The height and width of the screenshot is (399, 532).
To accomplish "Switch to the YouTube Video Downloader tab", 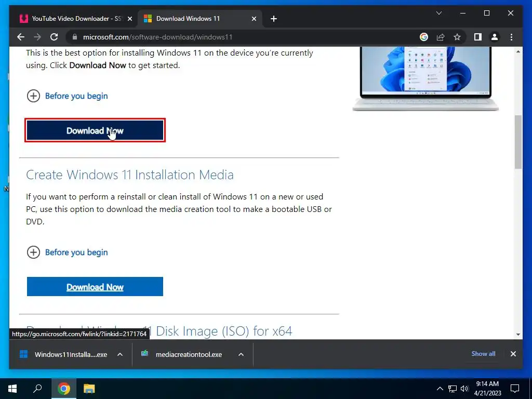I will click(x=75, y=19).
